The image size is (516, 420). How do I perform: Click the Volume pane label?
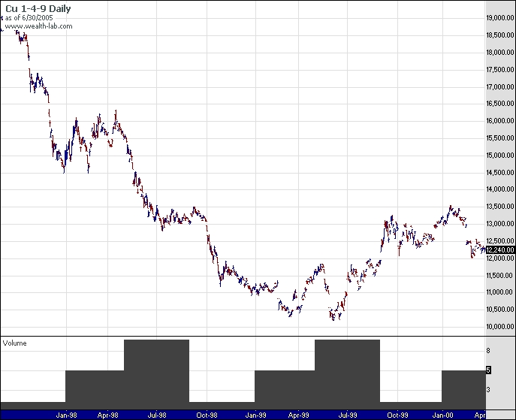tap(14, 343)
